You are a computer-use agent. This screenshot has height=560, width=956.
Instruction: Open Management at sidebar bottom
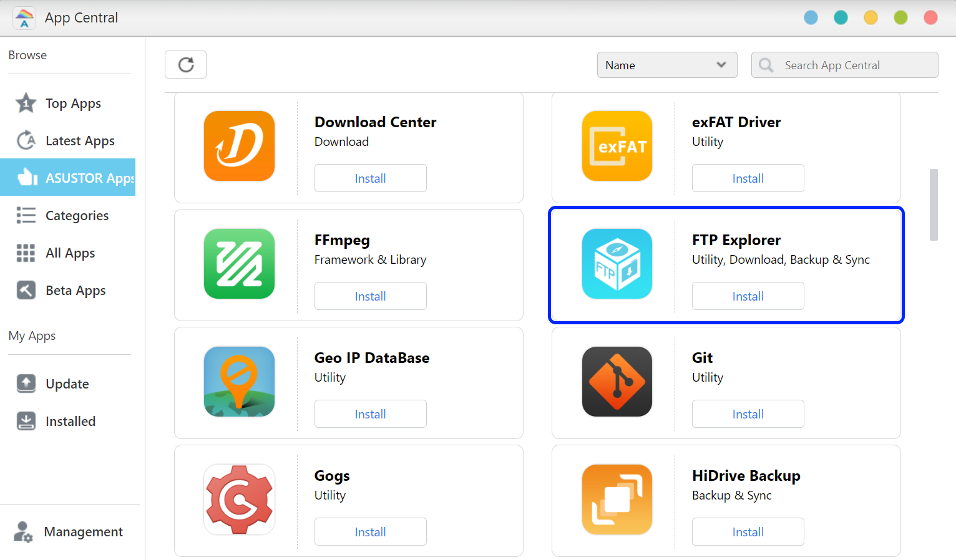tap(69, 532)
